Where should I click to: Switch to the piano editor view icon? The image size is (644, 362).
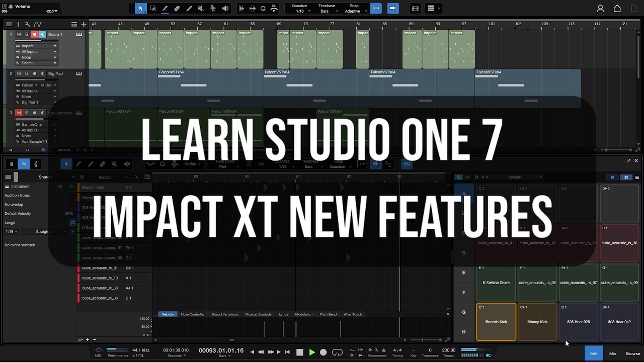click(11, 164)
